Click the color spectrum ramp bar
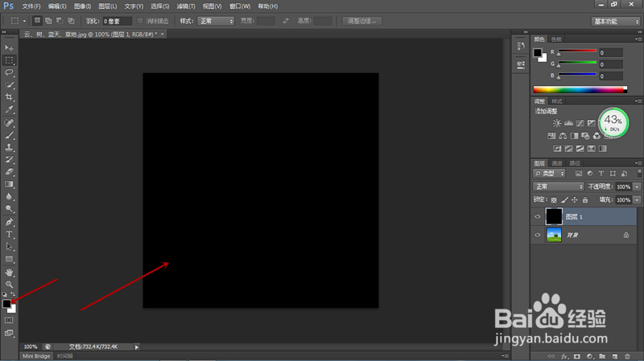 point(580,89)
